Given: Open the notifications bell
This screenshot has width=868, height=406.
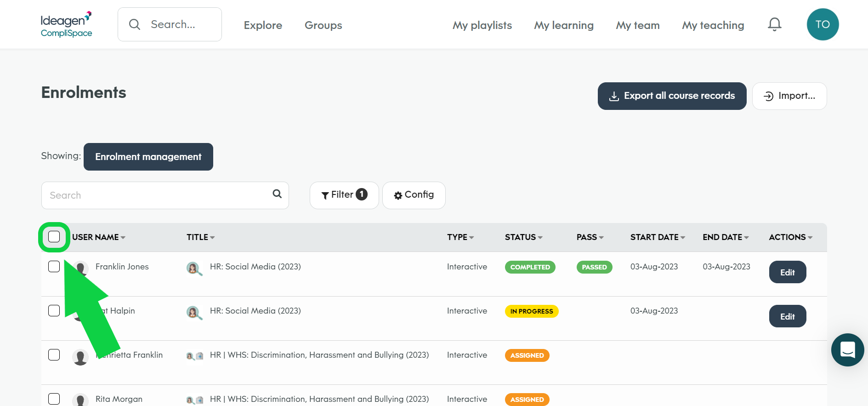Looking at the screenshot, I should point(775,24).
